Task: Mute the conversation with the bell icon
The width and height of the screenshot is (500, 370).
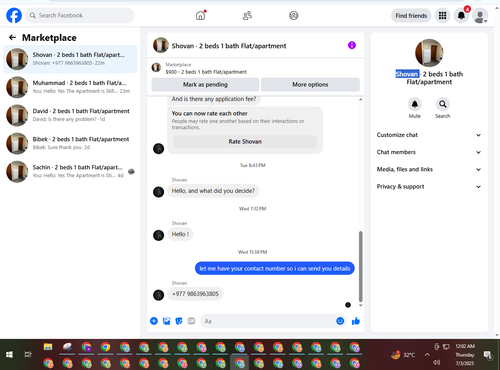Action: tap(415, 104)
